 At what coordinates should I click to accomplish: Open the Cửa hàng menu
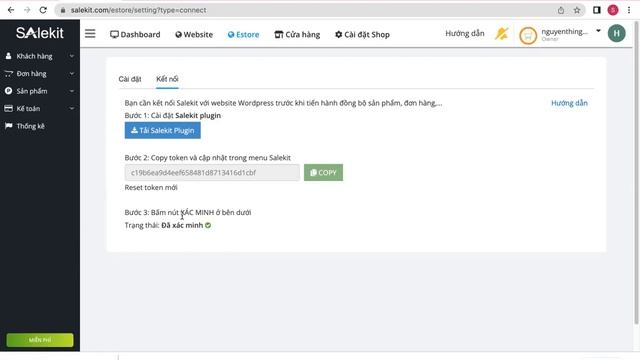tap(297, 35)
